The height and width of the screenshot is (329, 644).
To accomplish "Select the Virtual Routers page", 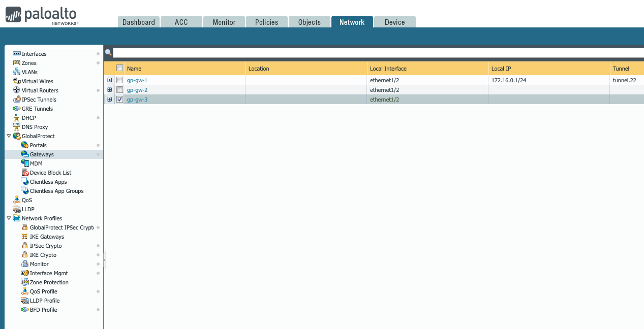I will tap(42, 90).
